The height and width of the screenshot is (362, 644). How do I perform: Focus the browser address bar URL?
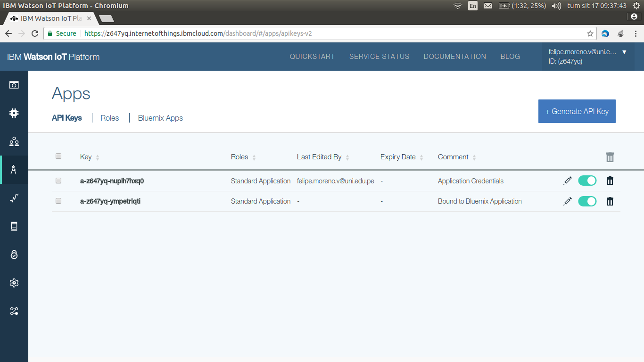tap(198, 33)
